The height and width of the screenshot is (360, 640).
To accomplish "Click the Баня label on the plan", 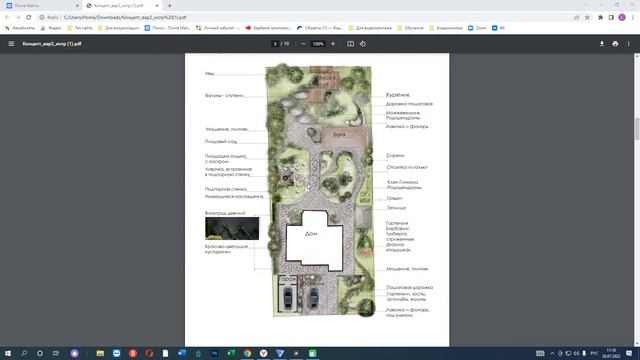I will (339, 134).
